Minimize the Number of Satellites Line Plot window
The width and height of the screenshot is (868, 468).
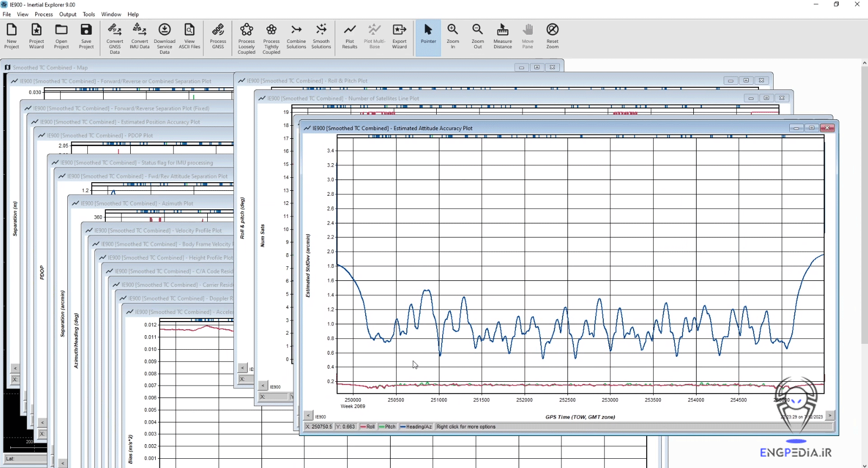pyautogui.click(x=751, y=98)
